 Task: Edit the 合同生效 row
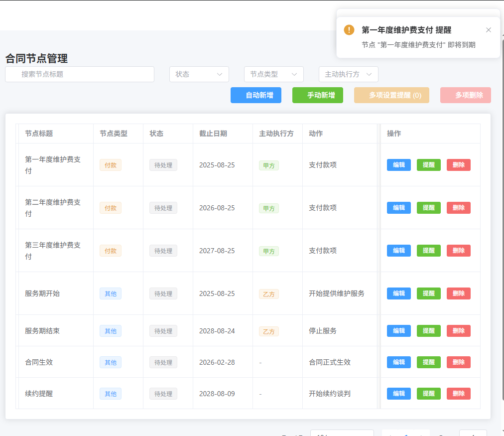[x=398, y=362]
